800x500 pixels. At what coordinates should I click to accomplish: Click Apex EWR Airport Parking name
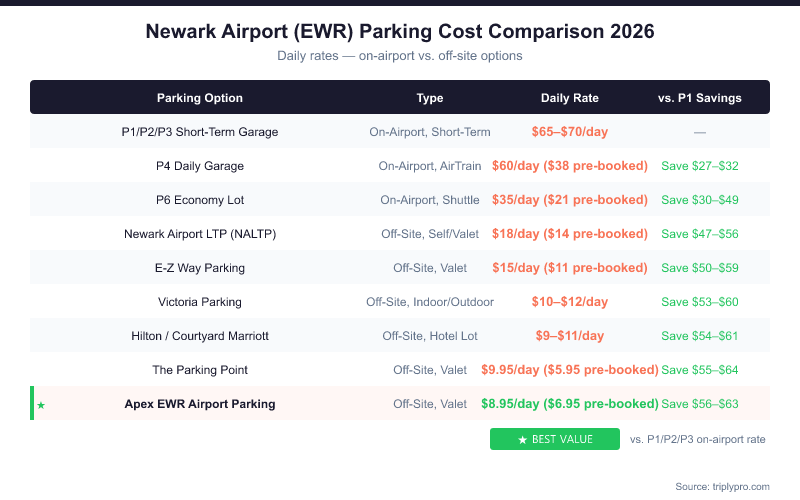(200, 404)
